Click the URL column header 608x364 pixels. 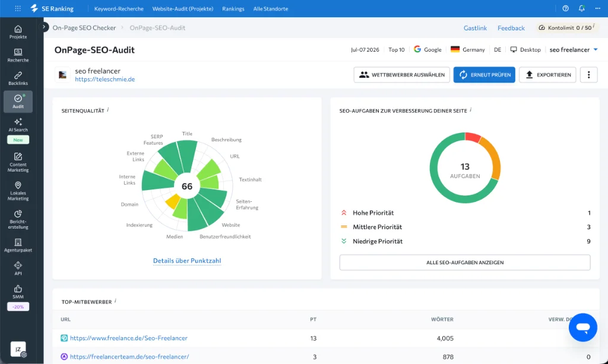65,319
